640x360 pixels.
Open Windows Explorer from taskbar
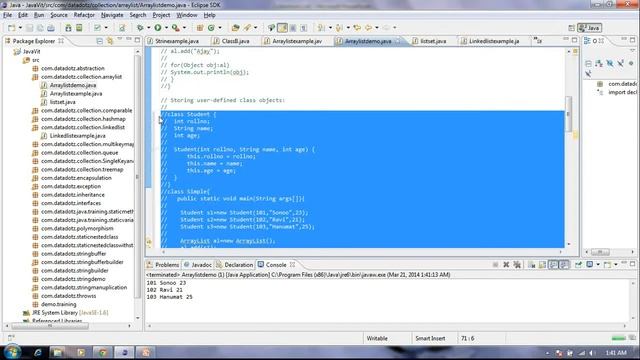pos(58,352)
